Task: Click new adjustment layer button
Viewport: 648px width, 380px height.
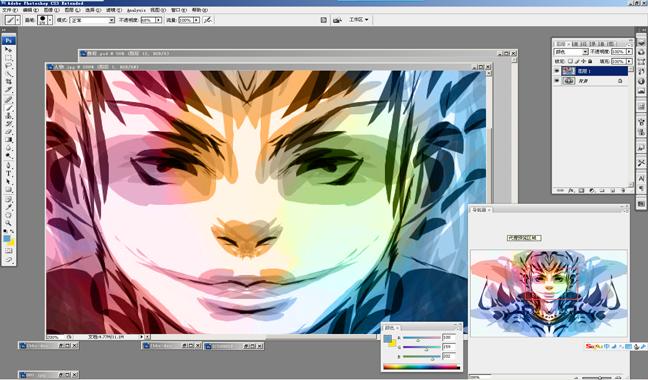Action: coord(592,190)
